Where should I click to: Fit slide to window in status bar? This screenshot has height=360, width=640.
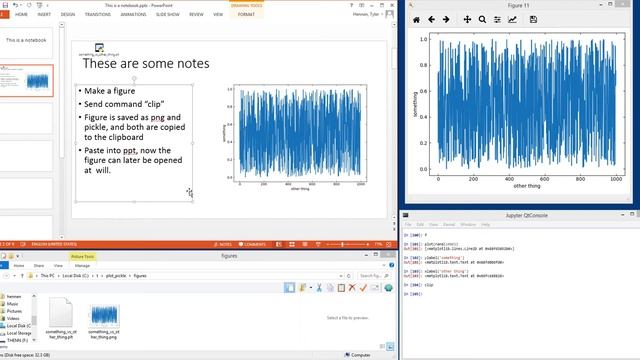(x=389, y=244)
